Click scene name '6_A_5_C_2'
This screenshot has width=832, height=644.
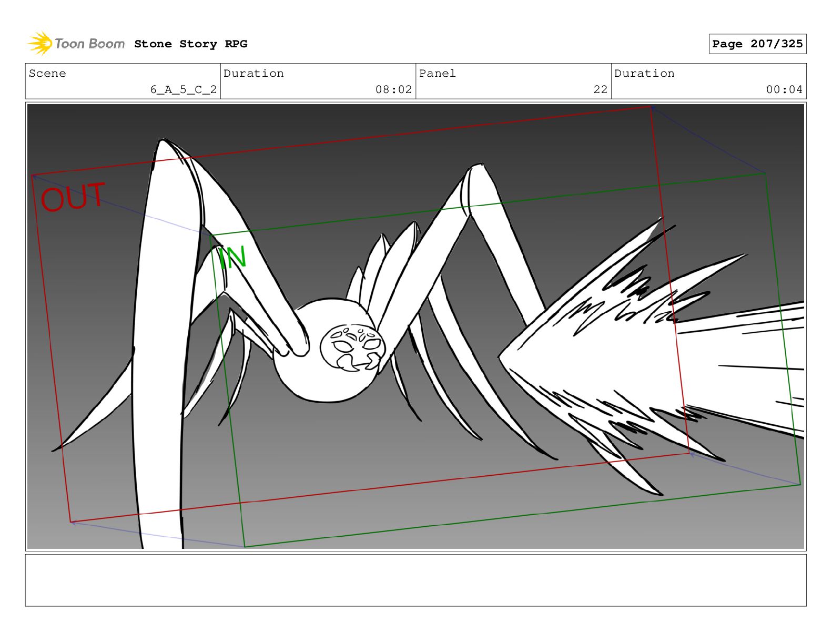click(x=184, y=89)
